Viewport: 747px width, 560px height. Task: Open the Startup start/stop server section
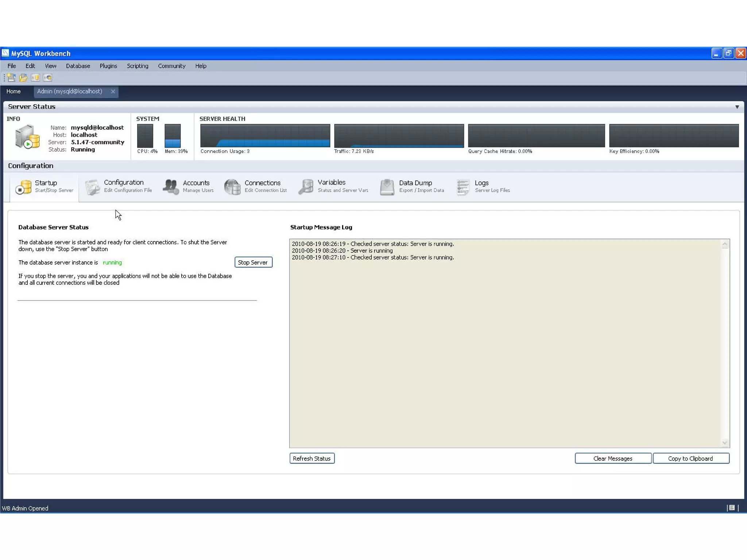[44, 186]
